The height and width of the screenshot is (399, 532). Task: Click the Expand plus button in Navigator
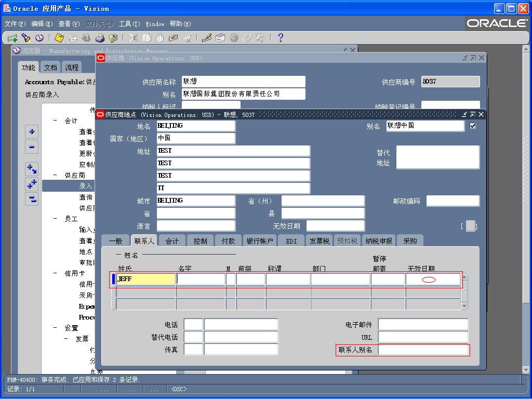[32, 131]
